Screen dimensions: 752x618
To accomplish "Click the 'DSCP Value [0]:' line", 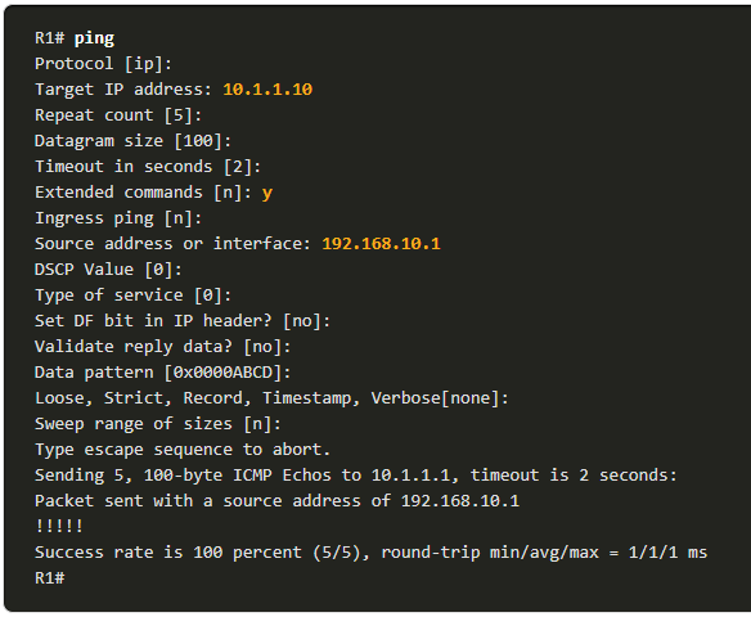I will point(109,270).
